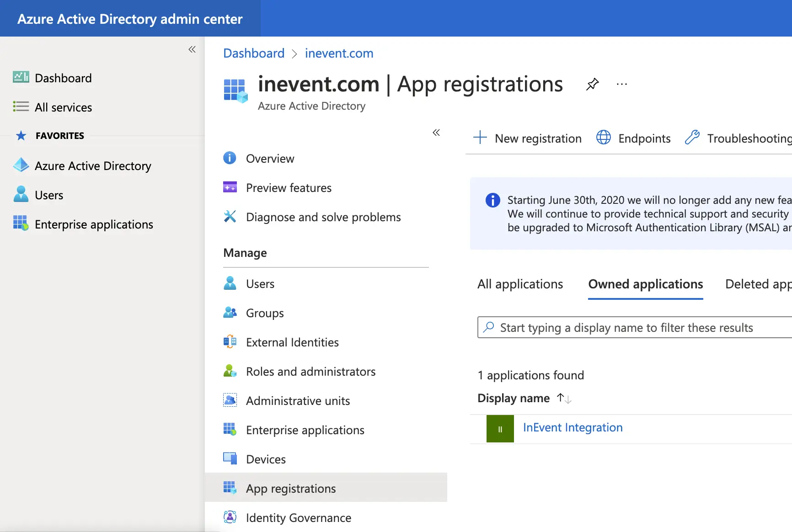Viewport: 792px width, 532px height.
Task: Click the Diagnose and solve problems wrench icon
Action: 230,217
